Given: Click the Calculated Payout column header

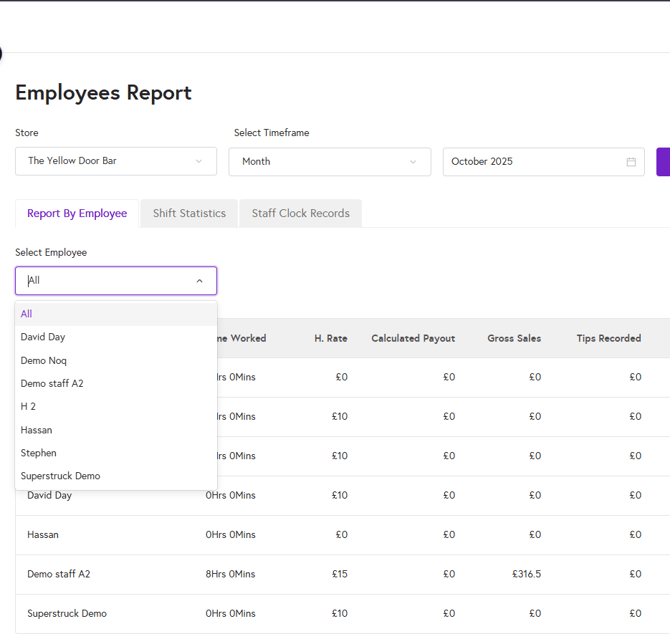Looking at the screenshot, I should point(413,338).
